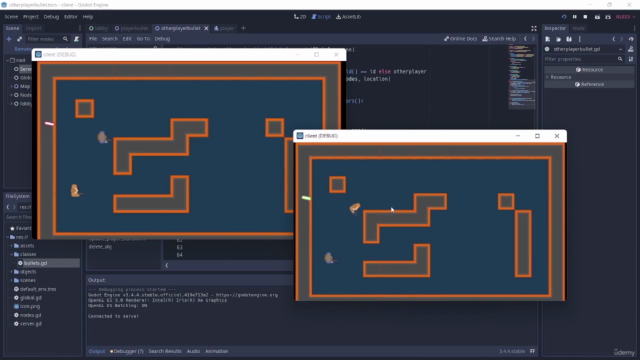Switch to the Node tab beside Inspector
Image resolution: width=640 pixels, height=360 pixels.
tap(578, 28)
